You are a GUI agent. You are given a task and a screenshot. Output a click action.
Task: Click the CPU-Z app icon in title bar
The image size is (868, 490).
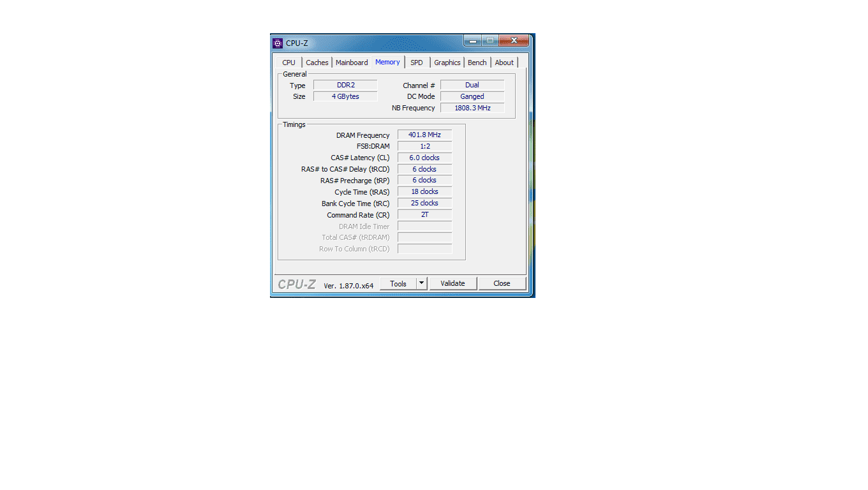coord(278,43)
